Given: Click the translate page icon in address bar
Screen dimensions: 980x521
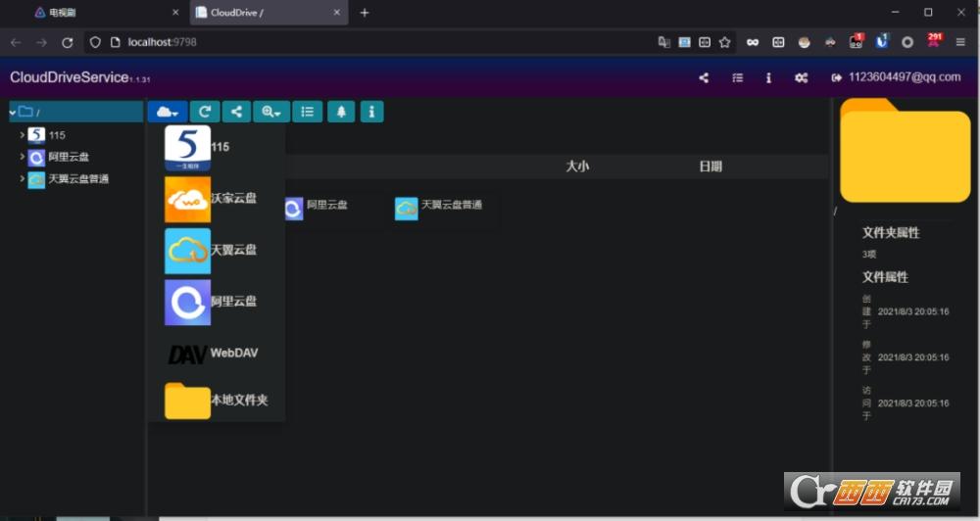Looking at the screenshot, I should (x=663, y=42).
